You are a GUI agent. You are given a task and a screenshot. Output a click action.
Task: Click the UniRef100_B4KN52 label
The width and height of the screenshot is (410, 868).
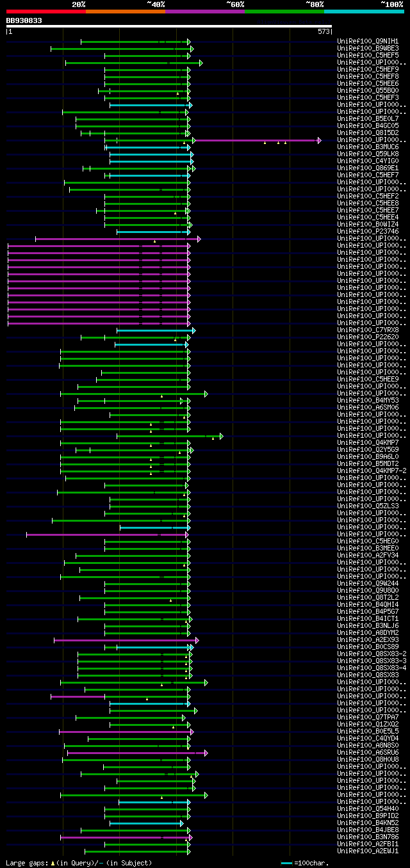tap(366, 823)
